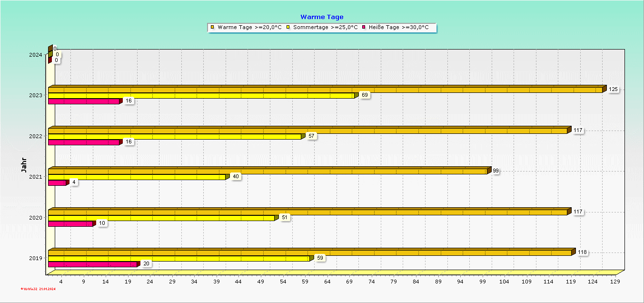The height and width of the screenshot is (303, 644).
Task: Click the 'Jahr' vertical axis title
Action: click(24, 164)
